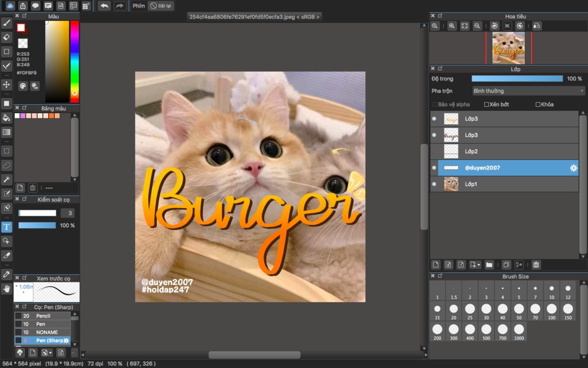Close the Màu color panel

17,16
